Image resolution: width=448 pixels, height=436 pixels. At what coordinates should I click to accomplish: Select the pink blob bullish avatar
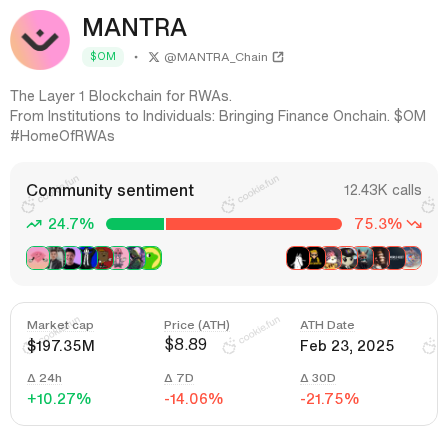[37, 258]
